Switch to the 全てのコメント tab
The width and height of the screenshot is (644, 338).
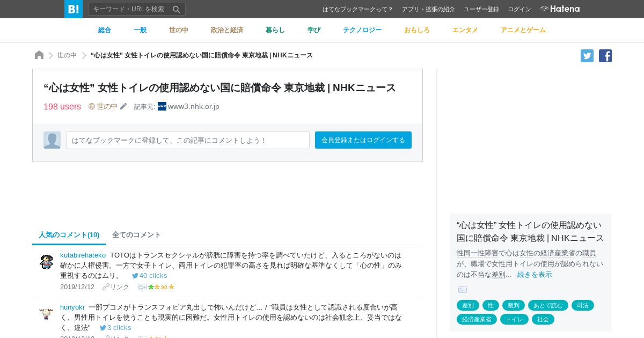[136, 234]
